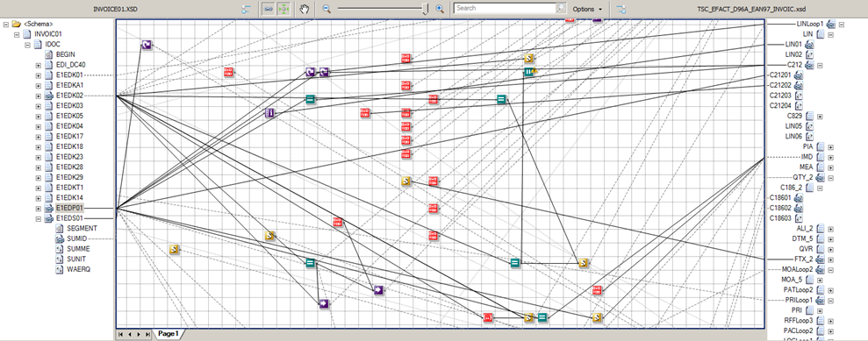Screen dimensions: 868x341
Task: Click the zoom out magnifier
Action: pos(326,9)
